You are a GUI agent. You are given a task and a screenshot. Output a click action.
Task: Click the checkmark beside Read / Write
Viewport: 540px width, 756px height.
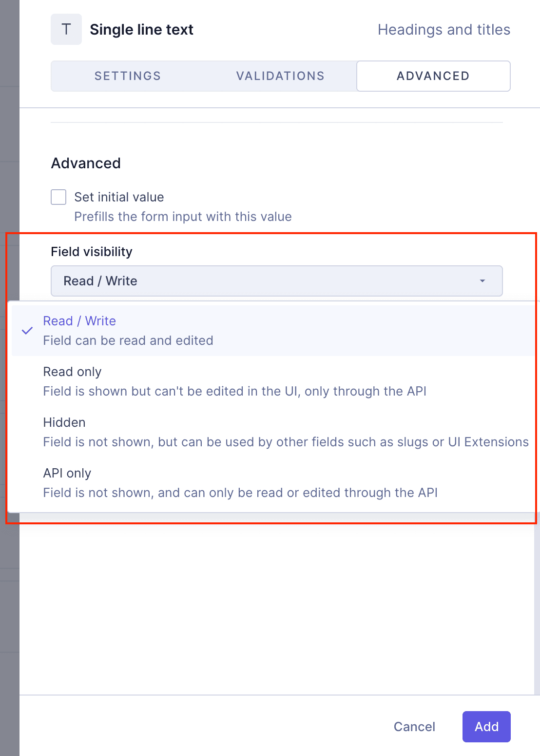(x=27, y=331)
